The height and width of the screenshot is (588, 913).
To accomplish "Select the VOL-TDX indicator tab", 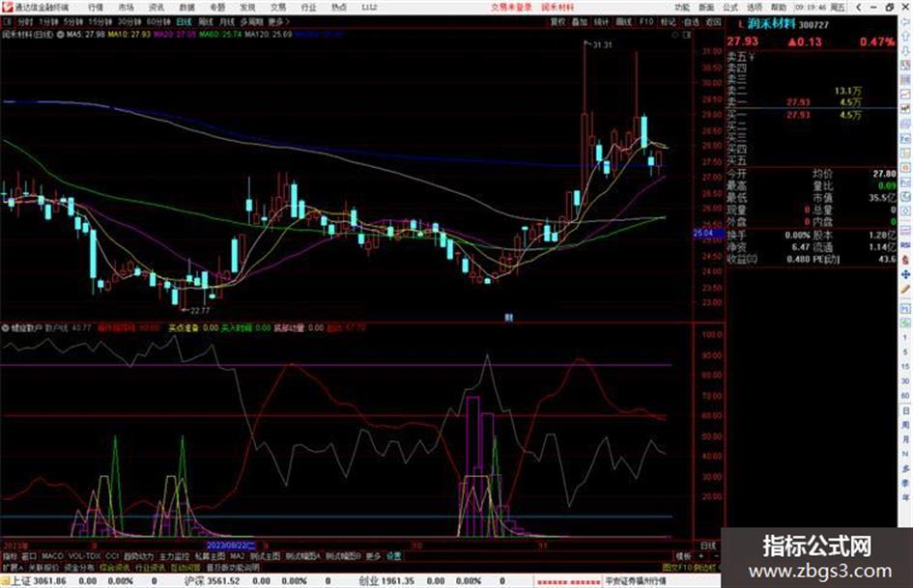I will click(x=85, y=556).
